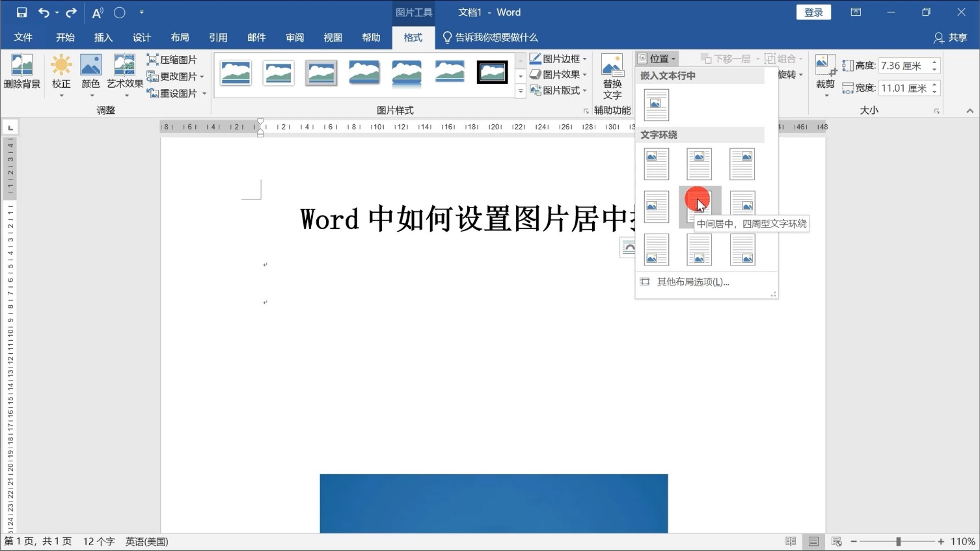Open Picture Effects (图片效果) dropdown
This screenshot has width=980, height=551.
[x=558, y=74]
